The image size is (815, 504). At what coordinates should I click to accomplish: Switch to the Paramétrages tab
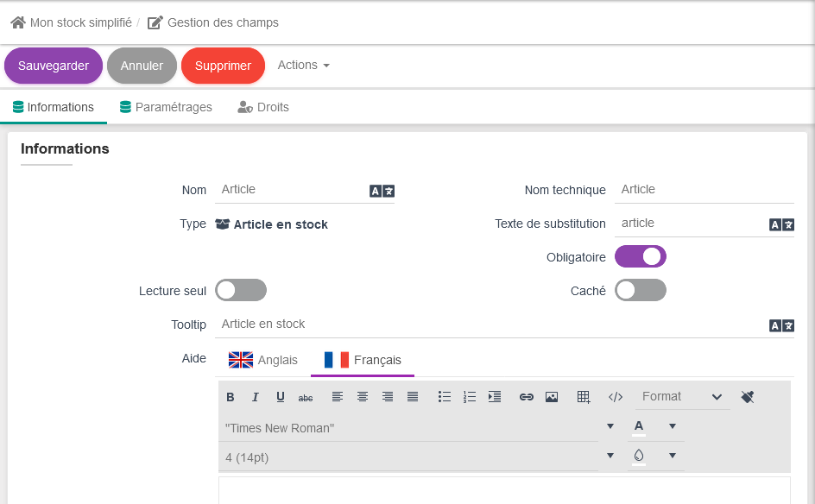coord(166,108)
